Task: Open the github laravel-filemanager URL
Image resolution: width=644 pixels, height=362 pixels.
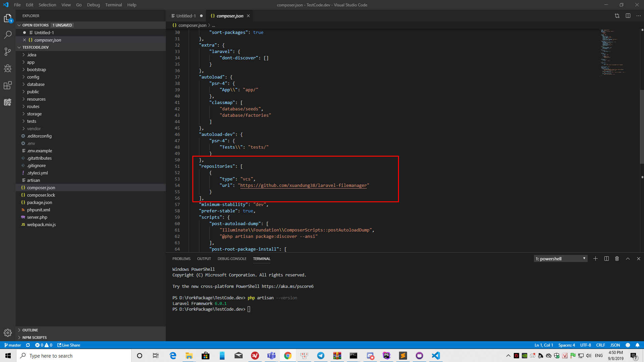Action: point(303,185)
